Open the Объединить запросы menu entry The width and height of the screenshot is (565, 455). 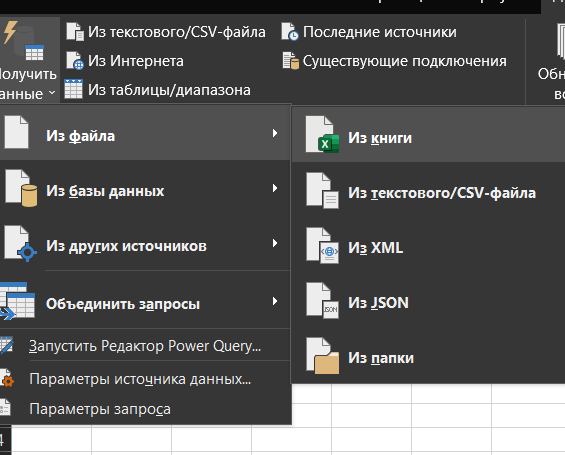[144, 302]
